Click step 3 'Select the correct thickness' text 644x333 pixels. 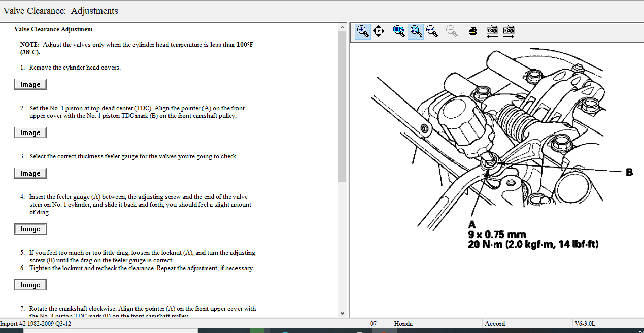click(x=133, y=156)
